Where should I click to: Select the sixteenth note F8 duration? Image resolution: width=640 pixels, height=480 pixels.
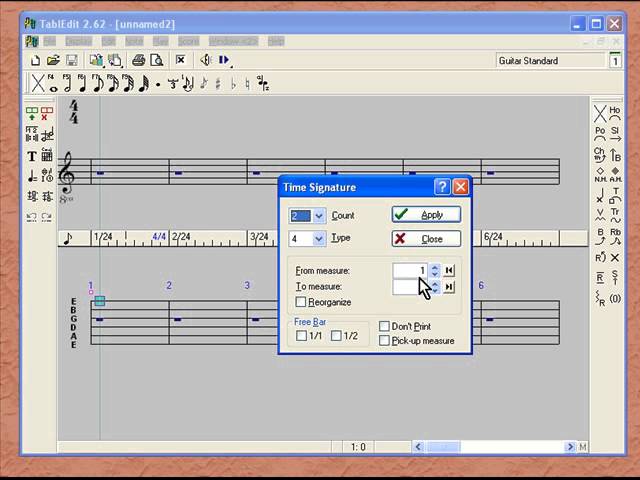click(113, 83)
